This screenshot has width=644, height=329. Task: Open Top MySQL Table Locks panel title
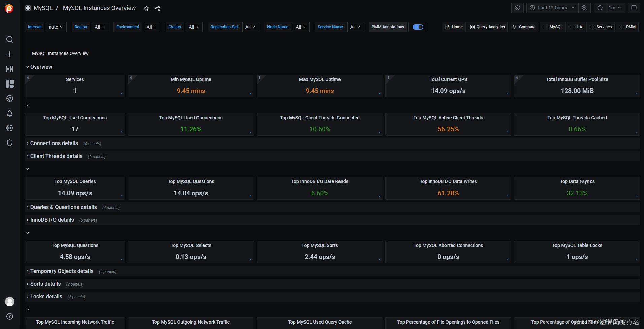(x=577, y=245)
